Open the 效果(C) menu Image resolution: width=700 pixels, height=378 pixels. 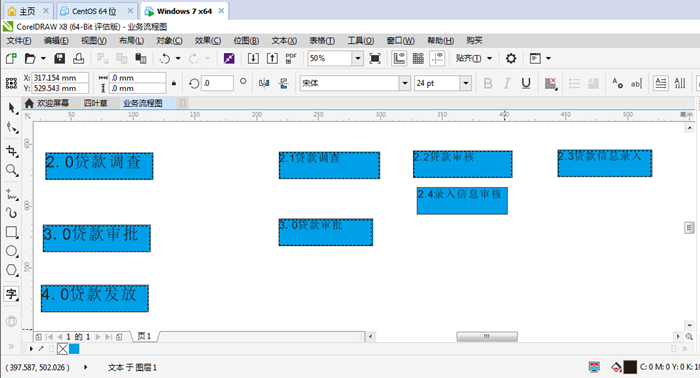point(208,41)
